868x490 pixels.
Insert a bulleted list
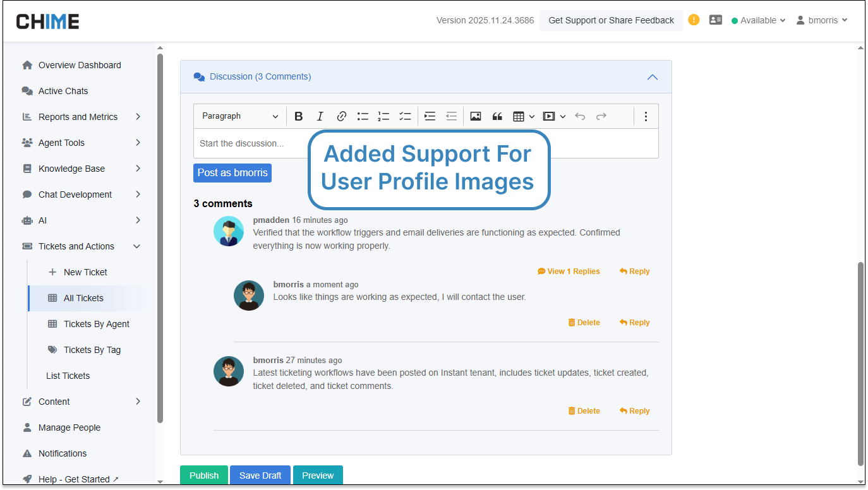click(363, 116)
